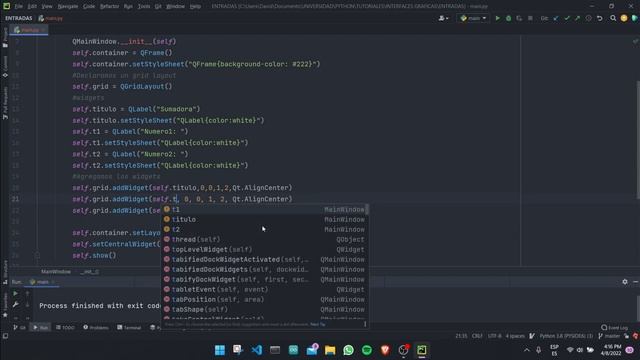Open the Window menu
Image resolution: width=640 pixels, height=360 pixels.
click(176, 7)
